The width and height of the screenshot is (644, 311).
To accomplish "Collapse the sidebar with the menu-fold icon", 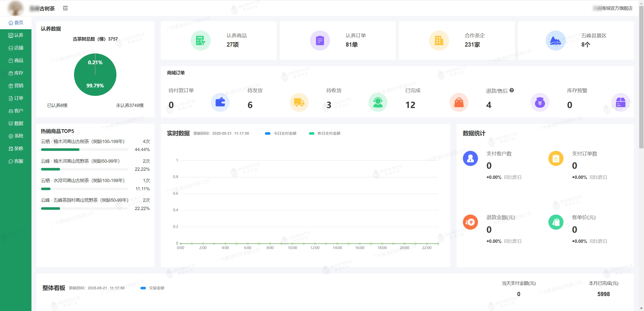I will tap(65, 8).
